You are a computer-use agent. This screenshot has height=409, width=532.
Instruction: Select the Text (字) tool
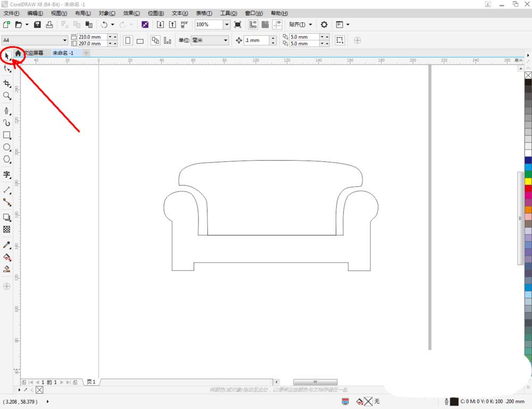(x=7, y=175)
